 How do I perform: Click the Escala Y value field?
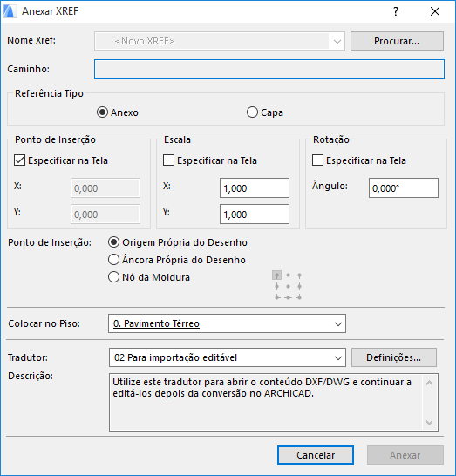tap(255, 214)
